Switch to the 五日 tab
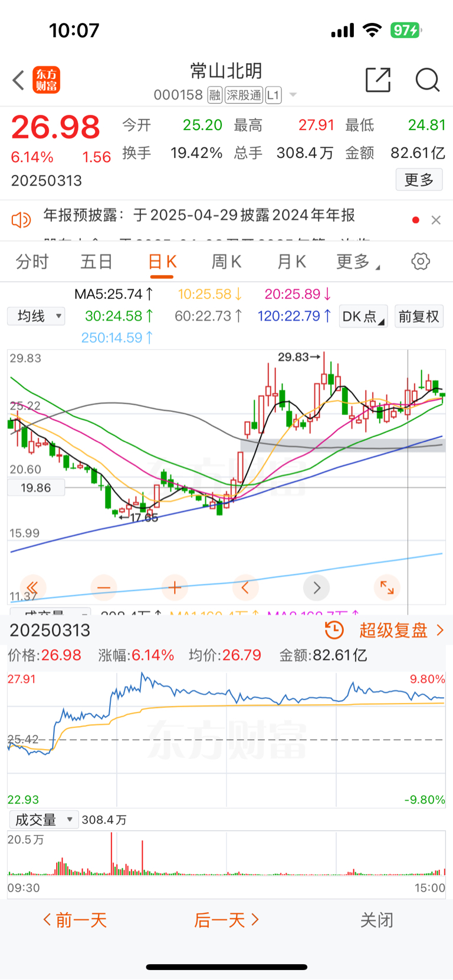Viewport: 453px width, 980px height. click(x=97, y=262)
